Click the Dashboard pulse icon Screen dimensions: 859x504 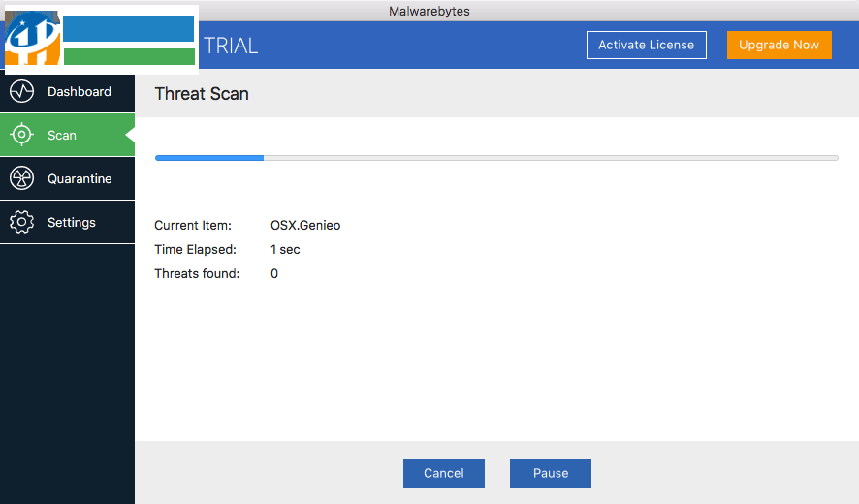point(22,91)
